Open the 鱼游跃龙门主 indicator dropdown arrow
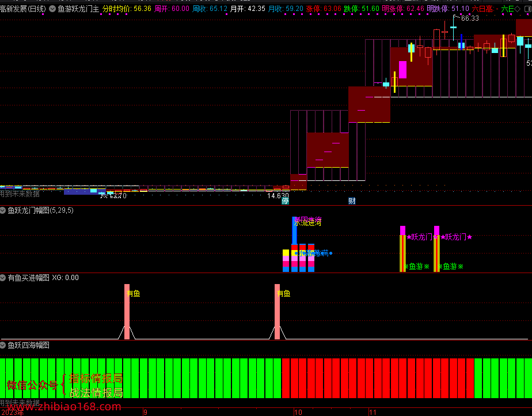This screenshot has width=532, height=416. [x=52, y=9]
